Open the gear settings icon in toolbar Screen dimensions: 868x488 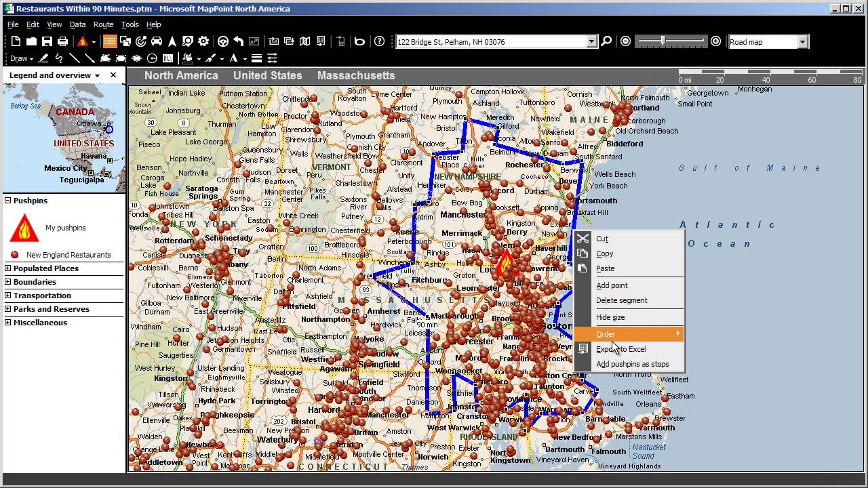click(x=203, y=41)
